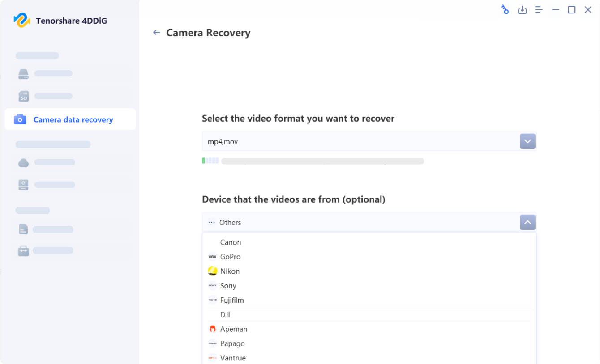This screenshot has width=600, height=364.
Task: Click the document icon in sidebar
Action: tap(23, 229)
